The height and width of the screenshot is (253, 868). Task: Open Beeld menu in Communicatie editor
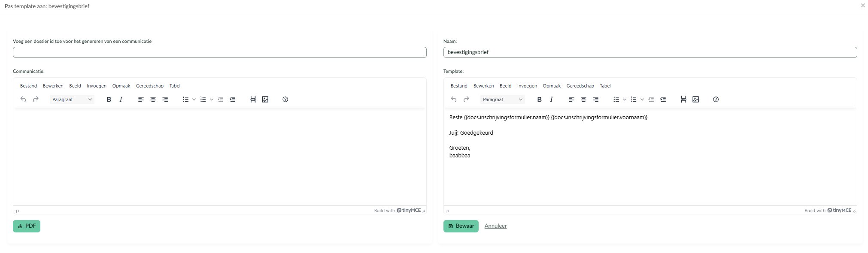[75, 86]
